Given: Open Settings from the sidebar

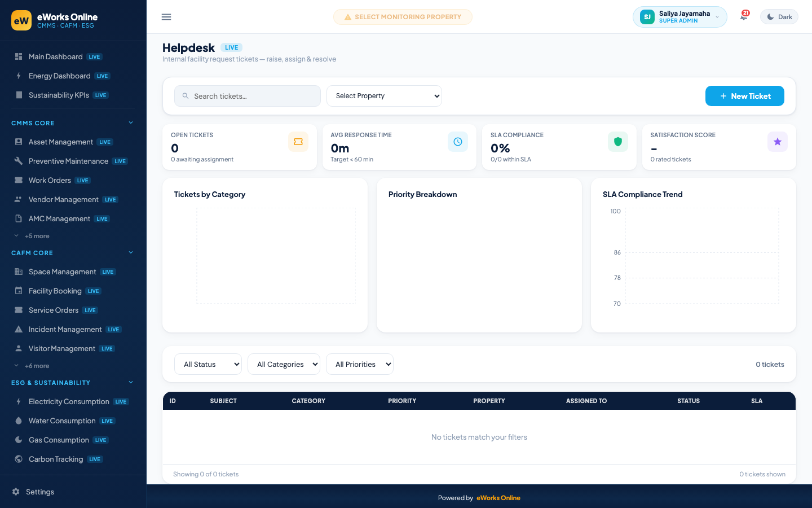Looking at the screenshot, I should click(x=73, y=492).
